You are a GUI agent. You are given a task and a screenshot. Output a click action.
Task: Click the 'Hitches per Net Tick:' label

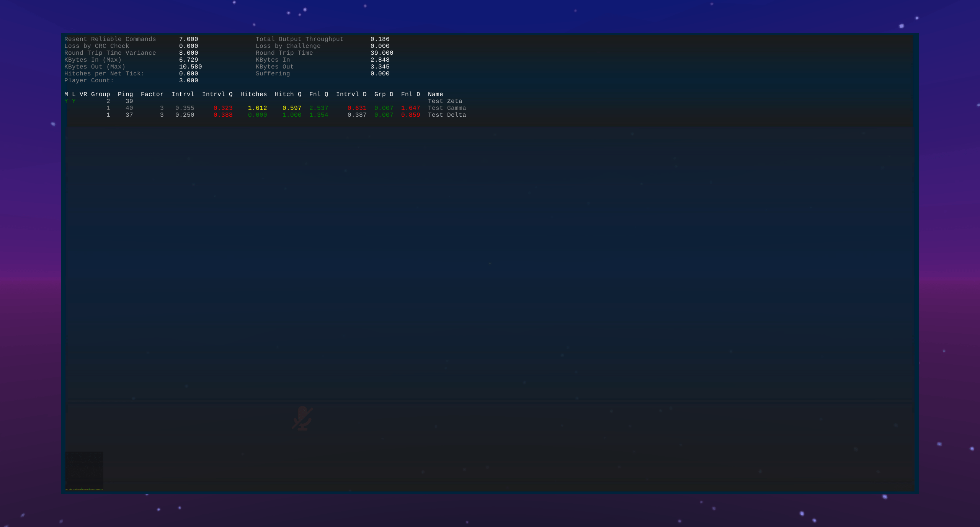pos(105,73)
